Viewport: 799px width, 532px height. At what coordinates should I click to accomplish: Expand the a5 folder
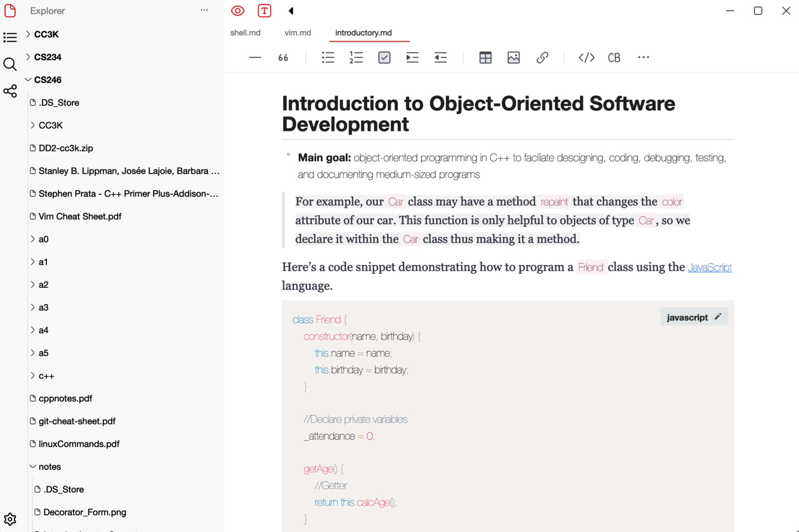pos(33,353)
